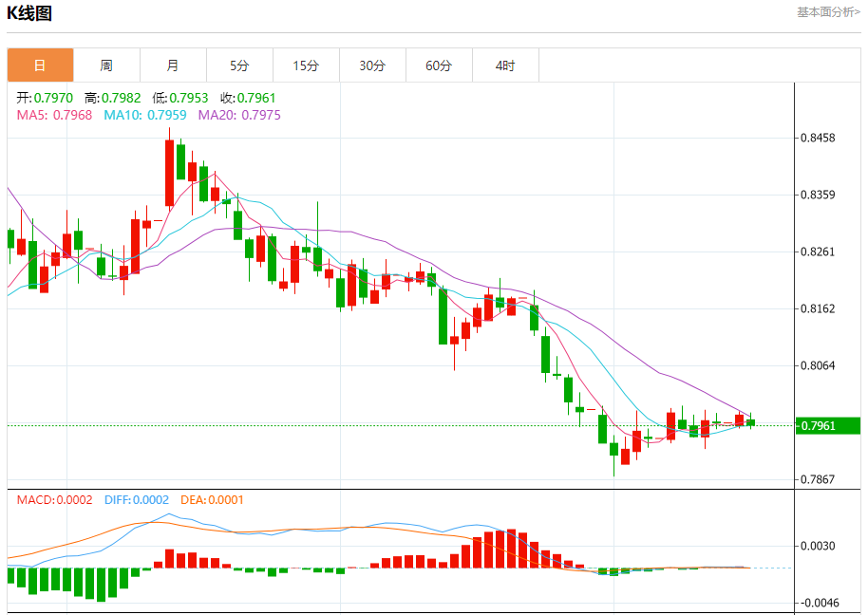868x615 pixels.
Task: Open the 30分 interval tab
Action: pyautogui.click(x=372, y=65)
